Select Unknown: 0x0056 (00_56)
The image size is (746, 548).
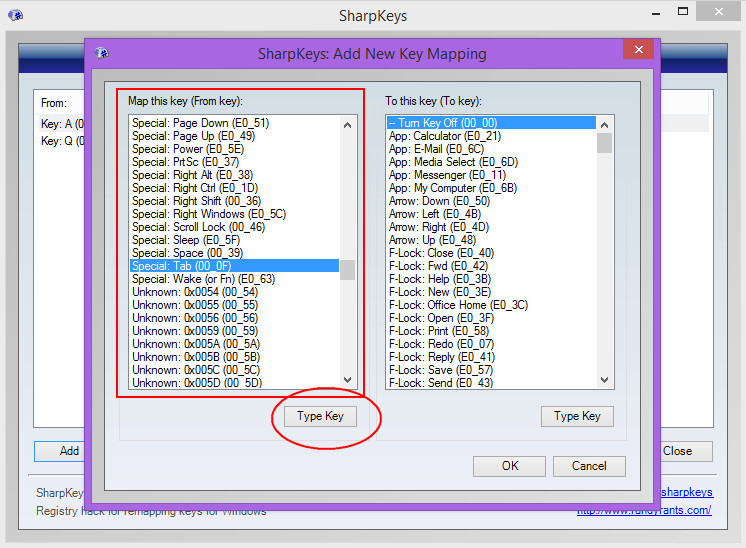pyautogui.click(x=234, y=318)
